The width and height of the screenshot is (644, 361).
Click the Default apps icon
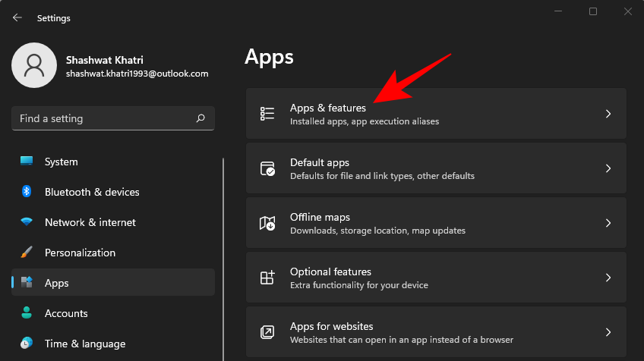click(x=267, y=168)
